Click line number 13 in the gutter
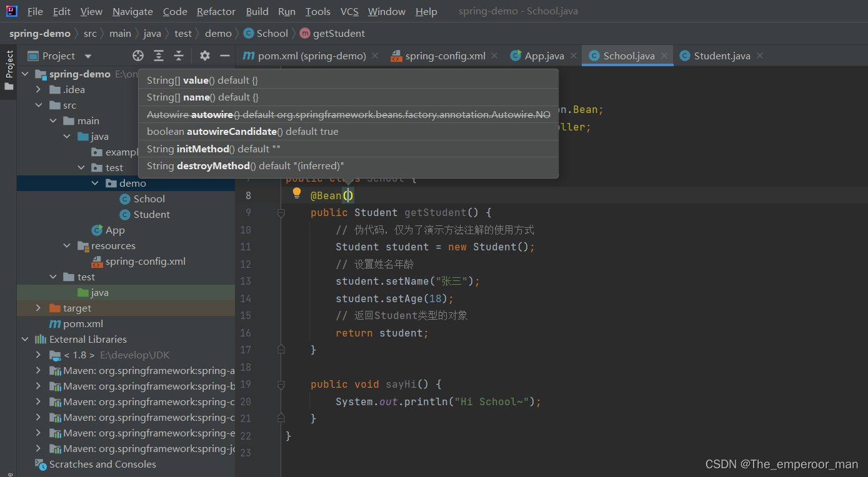This screenshot has width=868, height=477. [245, 282]
